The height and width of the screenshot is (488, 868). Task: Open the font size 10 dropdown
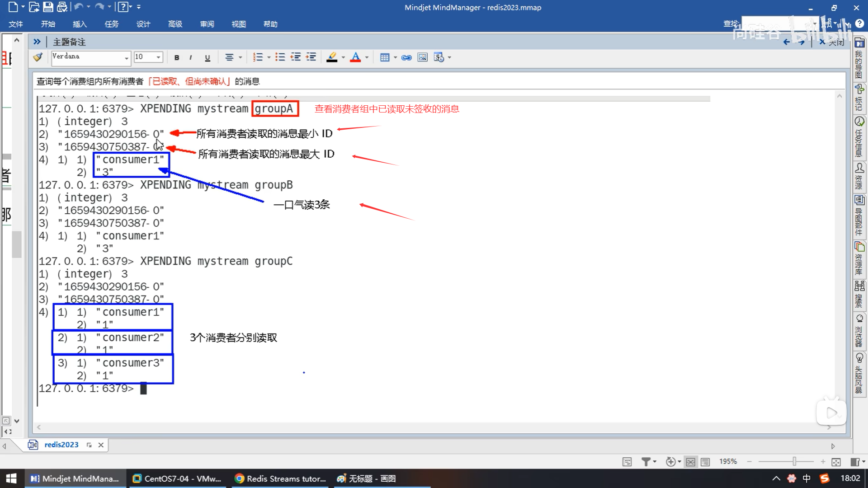pos(158,57)
